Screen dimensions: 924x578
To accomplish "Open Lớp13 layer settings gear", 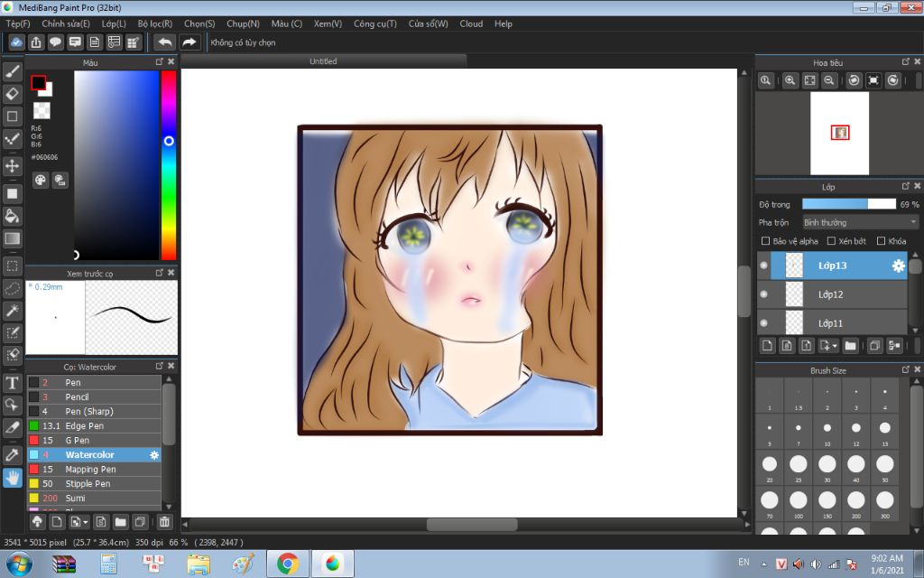I will 898,266.
